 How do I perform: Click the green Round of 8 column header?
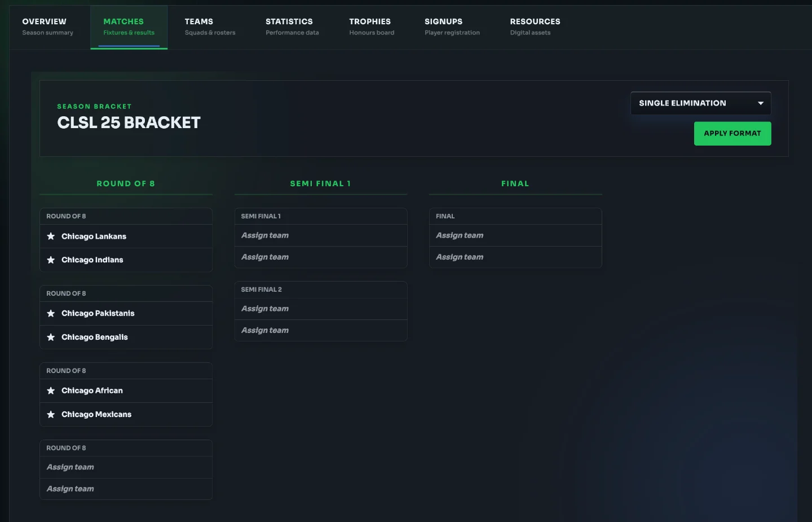coord(126,184)
